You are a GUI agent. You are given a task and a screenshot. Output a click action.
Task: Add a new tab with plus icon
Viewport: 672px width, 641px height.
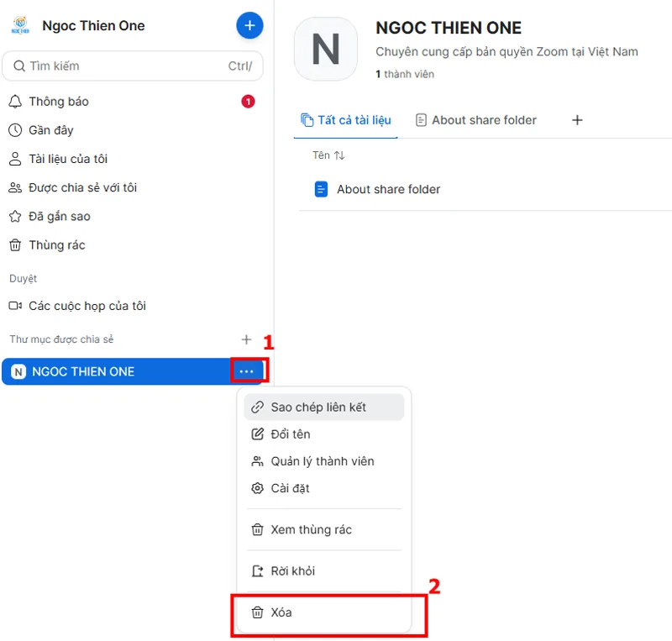pos(577,120)
